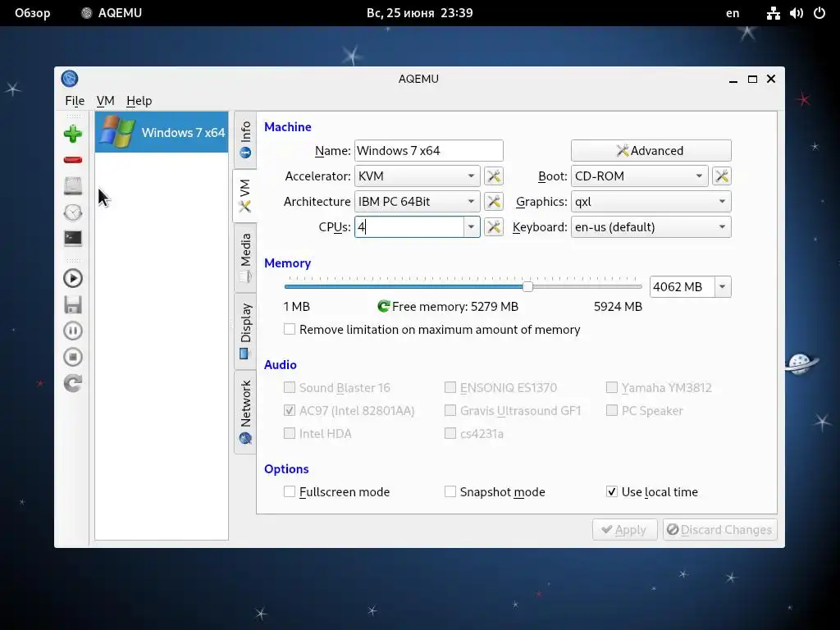Click the 4062 MB memory value field

pos(682,286)
